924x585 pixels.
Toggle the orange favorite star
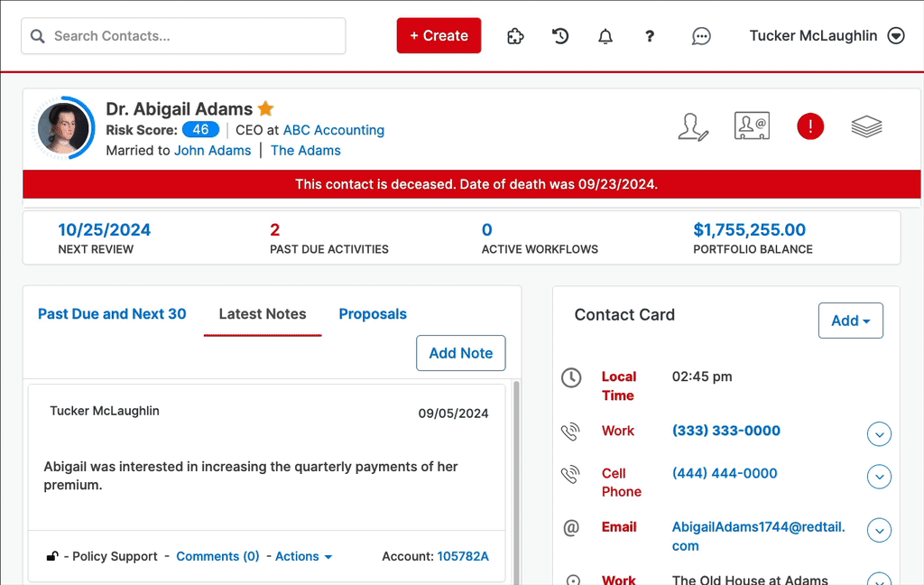265,109
